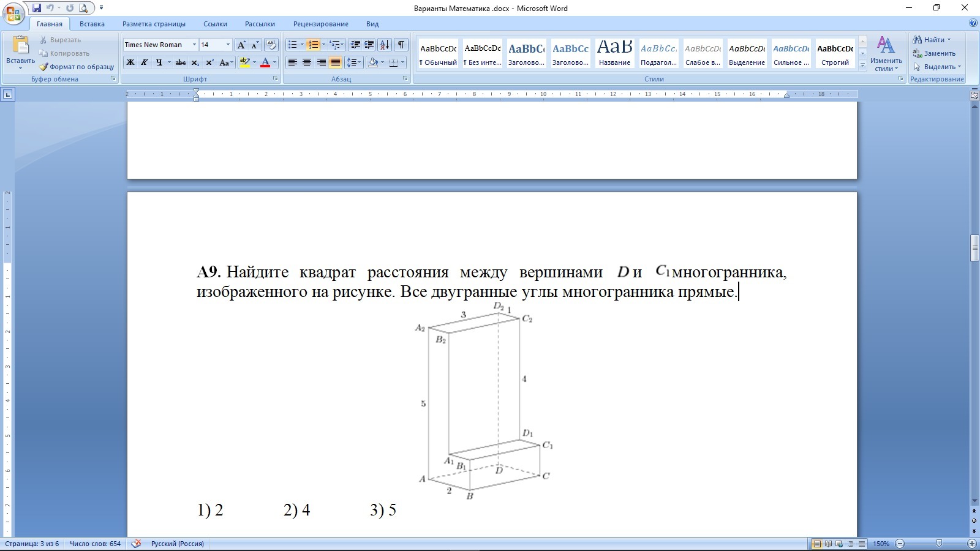Switch to Full Screen Reading view

click(x=828, y=544)
